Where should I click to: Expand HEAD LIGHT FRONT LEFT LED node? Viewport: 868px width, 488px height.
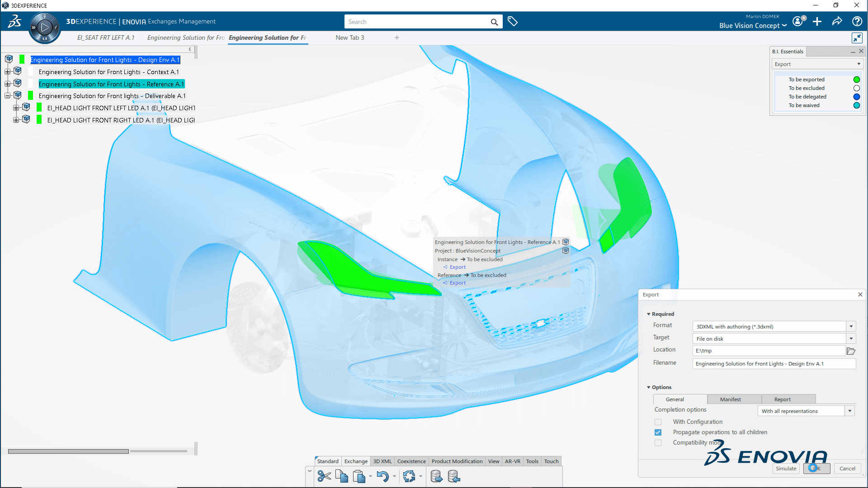pyautogui.click(x=16, y=108)
